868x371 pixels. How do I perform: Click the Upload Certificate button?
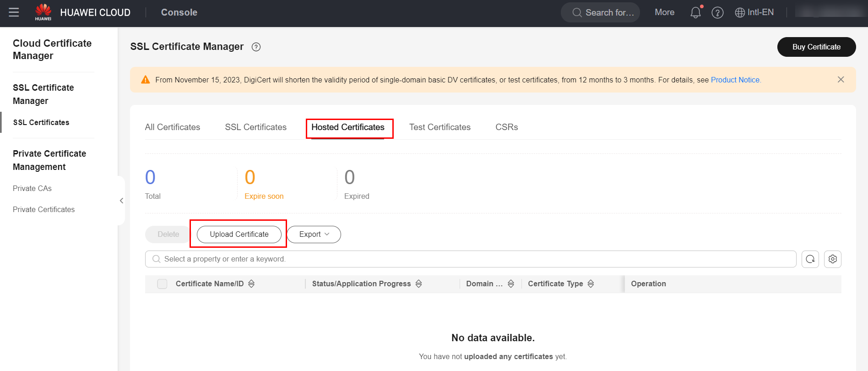pos(239,235)
